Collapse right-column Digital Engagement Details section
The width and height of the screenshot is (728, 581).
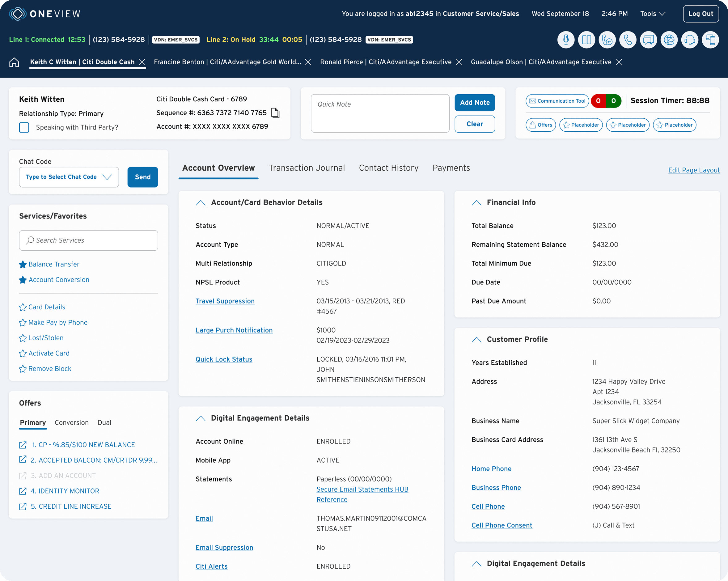476,564
